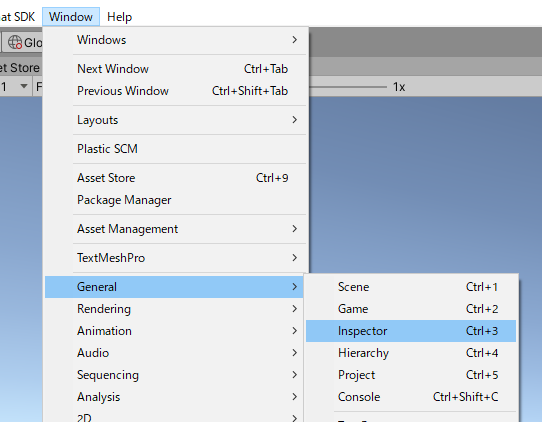The height and width of the screenshot is (422, 542).
Task: Select Scene in General submenu
Action: point(411,287)
